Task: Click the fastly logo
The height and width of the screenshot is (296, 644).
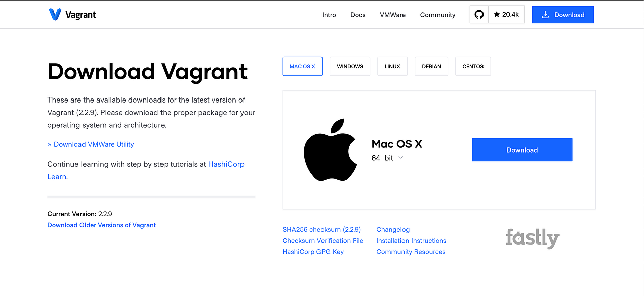Action: tap(532, 238)
